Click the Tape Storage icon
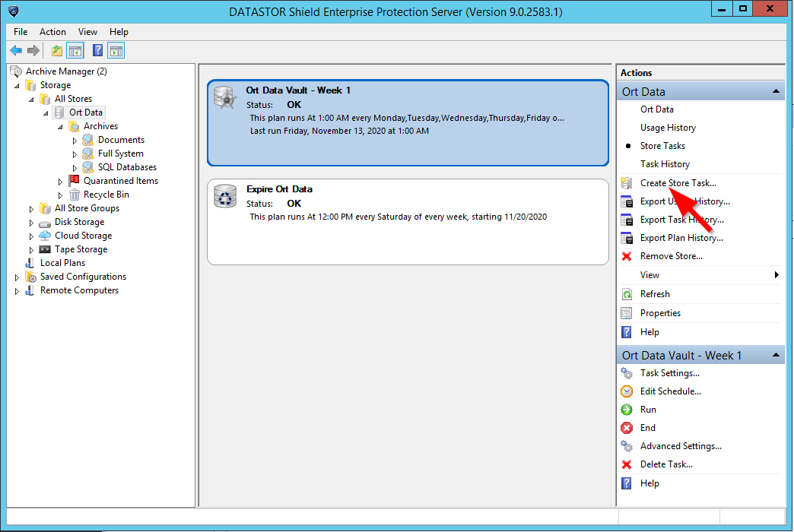Viewport: 794px width, 532px height. click(45, 249)
